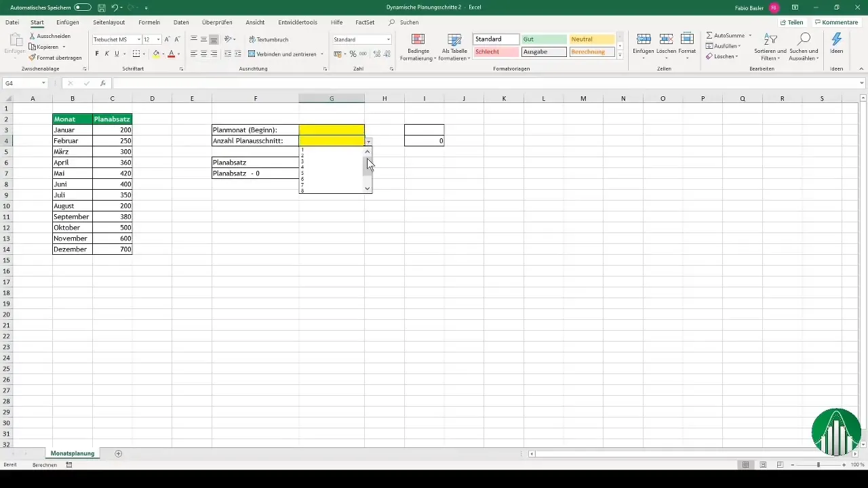Insert cells with Einfügen in Zellen group
Screen dimensions: 868x488
tap(644, 45)
